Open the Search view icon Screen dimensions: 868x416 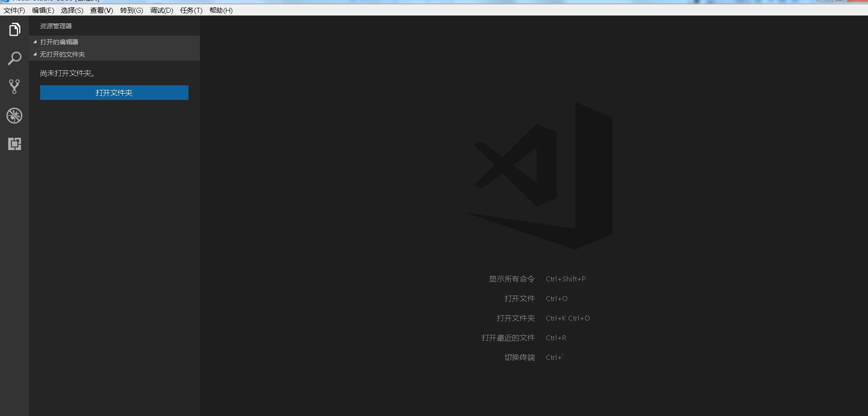(x=15, y=58)
